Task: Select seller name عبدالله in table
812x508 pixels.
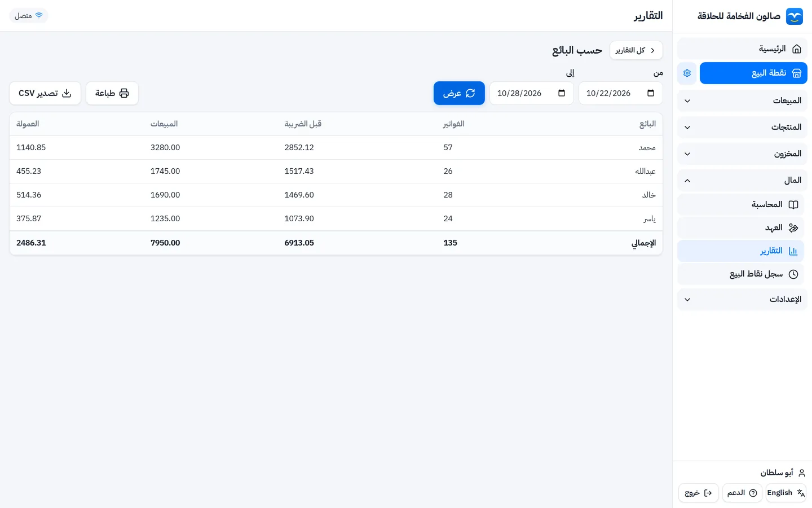Action: [646, 172]
